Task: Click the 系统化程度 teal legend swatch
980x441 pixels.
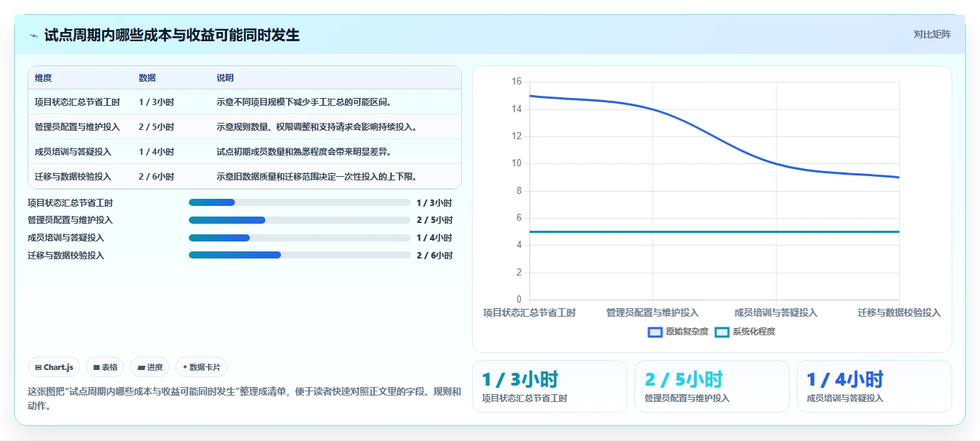Action: 722,332
